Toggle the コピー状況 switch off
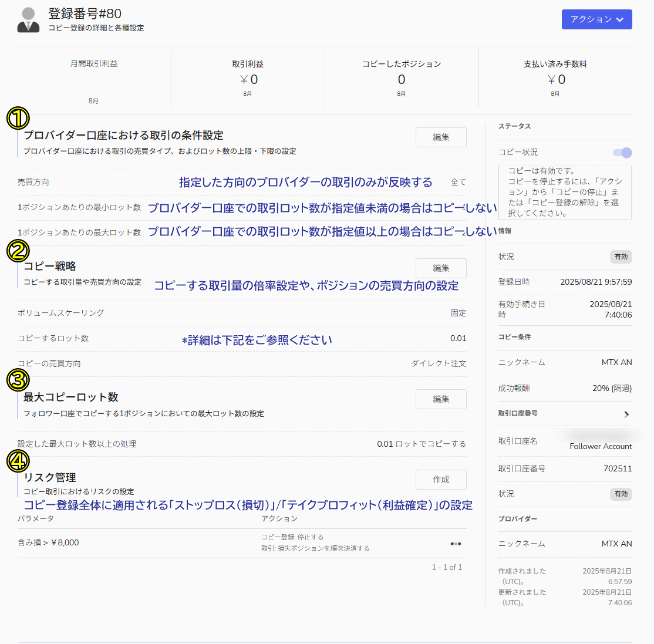654x644 pixels. [x=622, y=153]
